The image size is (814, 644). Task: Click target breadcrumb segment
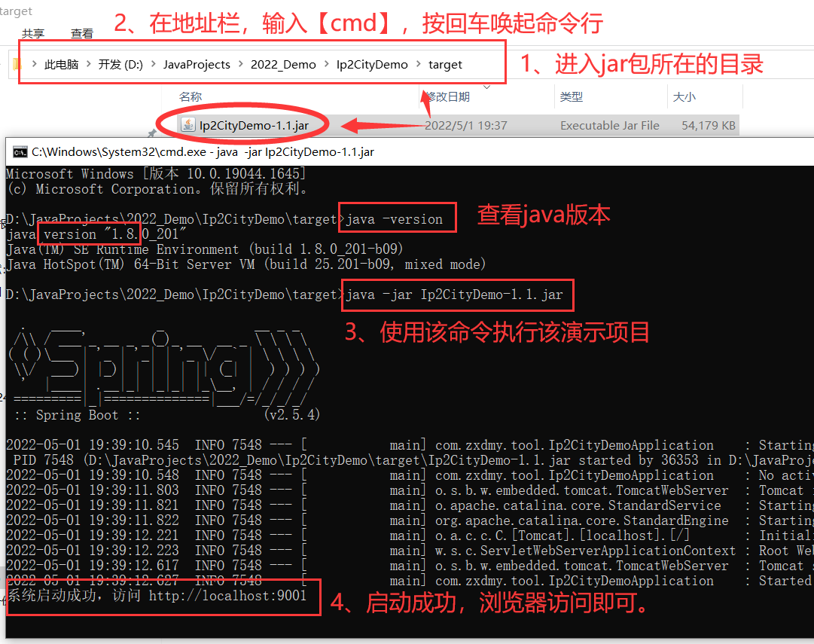pyautogui.click(x=445, y=65)
